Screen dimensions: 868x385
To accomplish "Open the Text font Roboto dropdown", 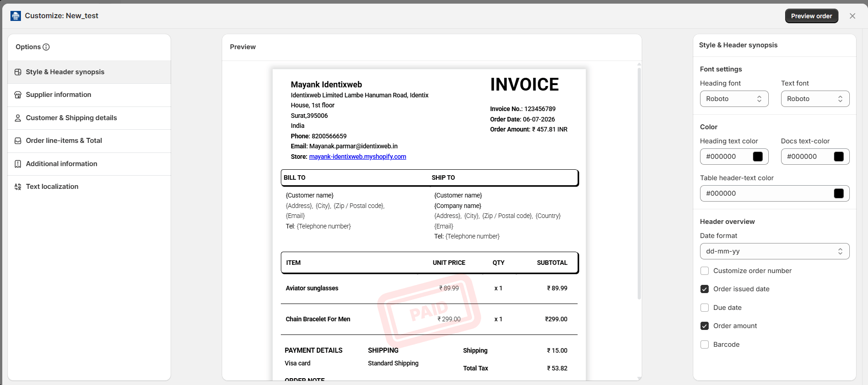I will (x=815, y=99).
